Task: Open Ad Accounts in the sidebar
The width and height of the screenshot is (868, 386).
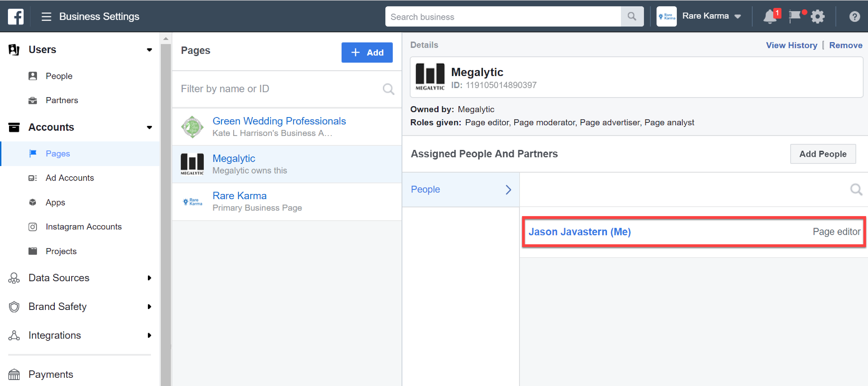Action: click(x=70, y=178)
